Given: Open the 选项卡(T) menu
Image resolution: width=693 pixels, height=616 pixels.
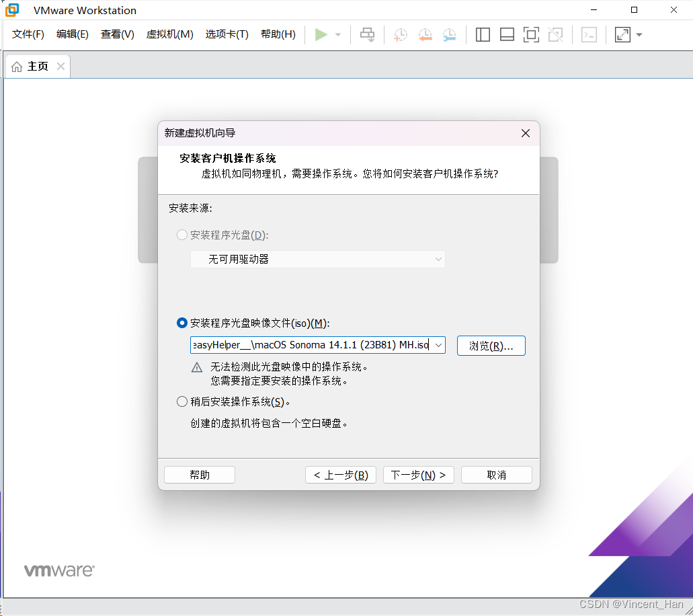Looking at the screenshot, I should (x=227, y=34).
